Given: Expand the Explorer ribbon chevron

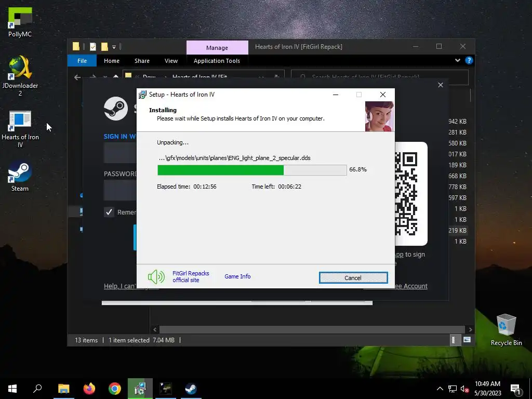Looking at the screenshot, I should (x=457, y=60).
